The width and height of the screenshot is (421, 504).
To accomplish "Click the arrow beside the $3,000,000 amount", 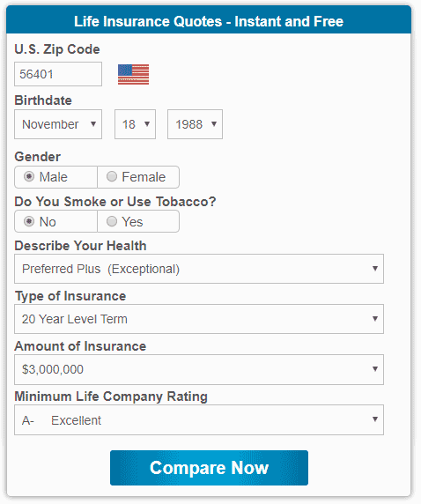I will tap(374, 368).
